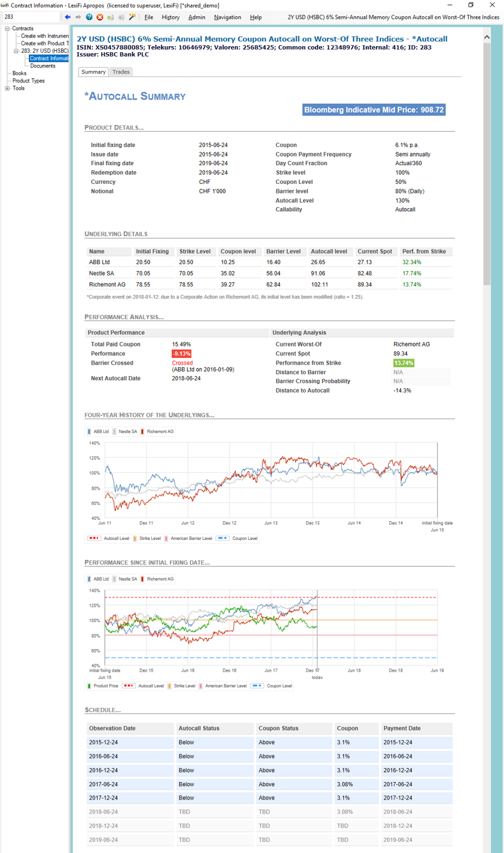Switch to the Trades tab

[x=121, y=72]
